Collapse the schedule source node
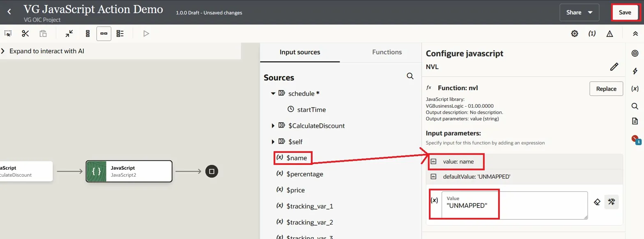Image resolution: width=644 pixels, height=239 pixels. coord(273,93)
